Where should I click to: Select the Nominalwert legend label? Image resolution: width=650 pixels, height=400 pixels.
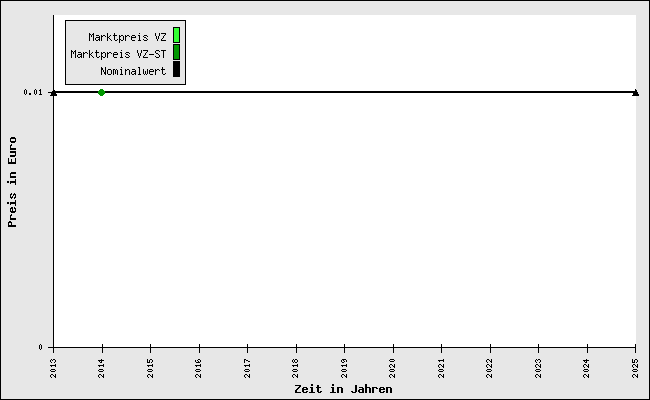click(133, 71)
